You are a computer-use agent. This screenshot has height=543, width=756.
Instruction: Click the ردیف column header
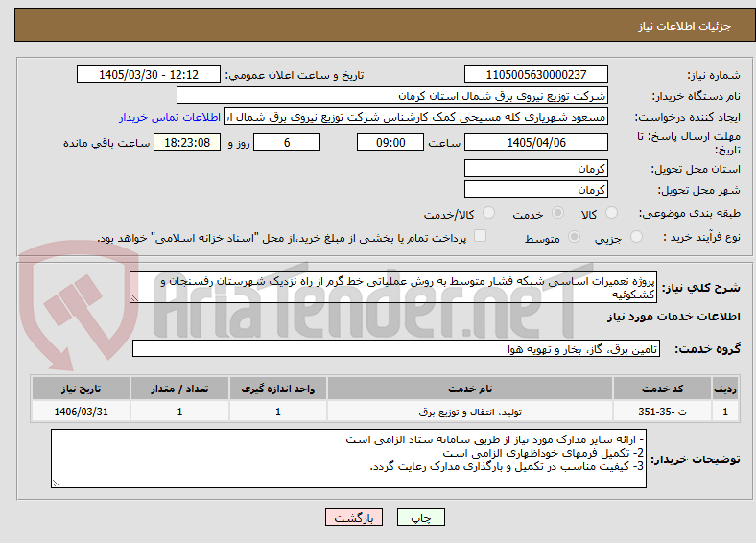[x=725, y=389]
